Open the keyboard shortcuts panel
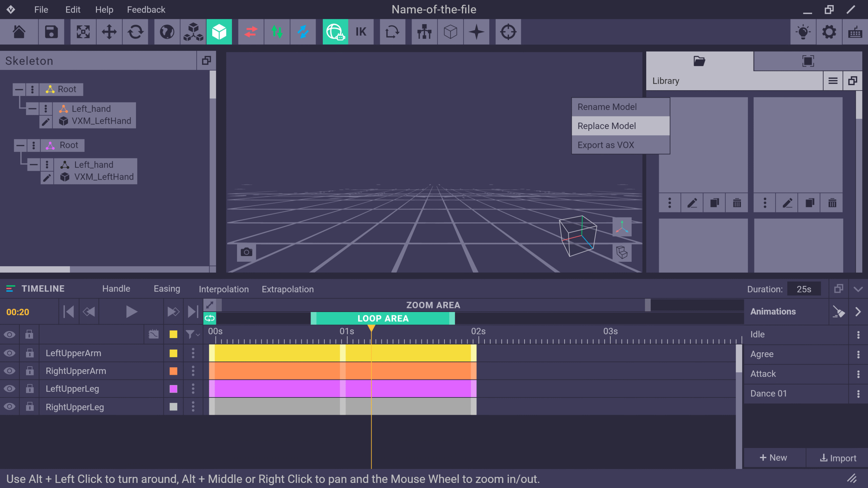This screenshot has height=488, width=868. (855, 32)
